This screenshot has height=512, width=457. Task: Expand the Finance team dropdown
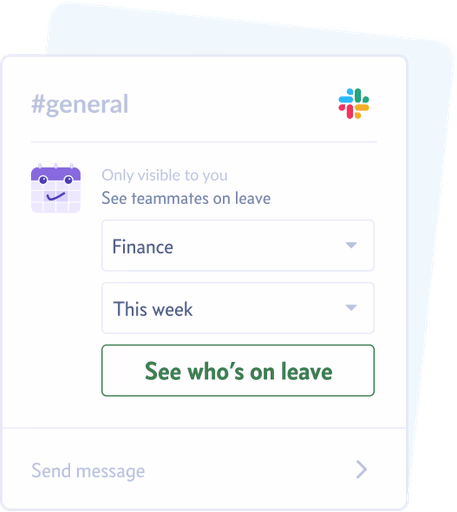coord(238,245)
